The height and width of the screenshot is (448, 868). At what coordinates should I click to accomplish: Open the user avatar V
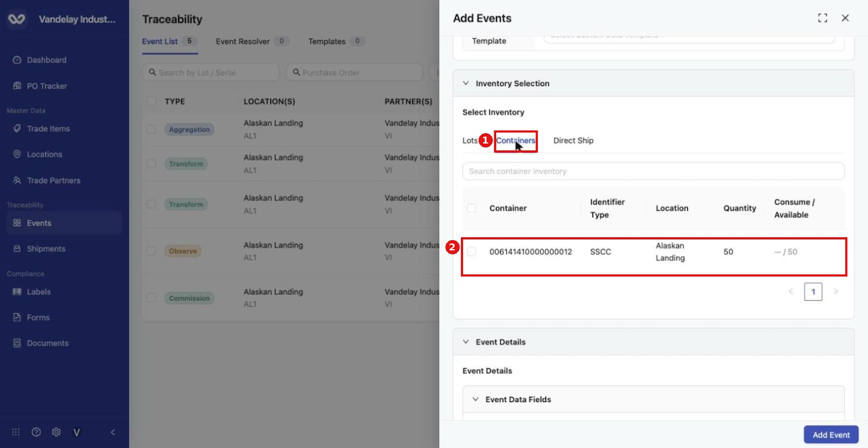tap(76, 432)
